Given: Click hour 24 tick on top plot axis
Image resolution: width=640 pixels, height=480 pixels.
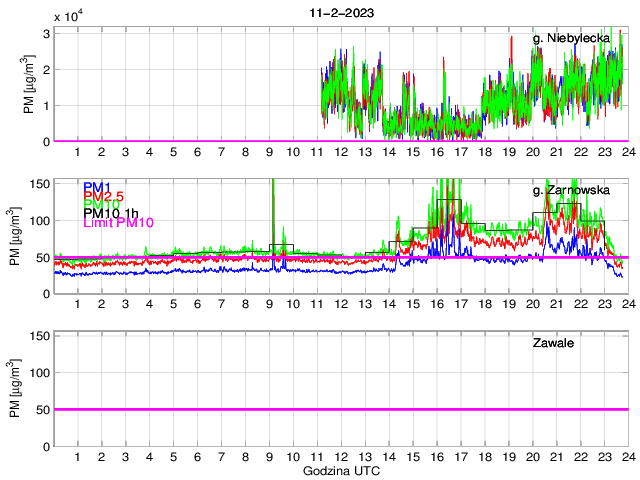Looking at the screenshot, I should point(627,151).
